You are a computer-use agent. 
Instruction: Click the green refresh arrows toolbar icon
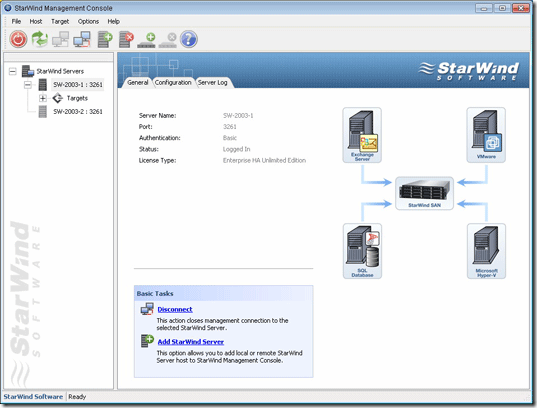40,39
